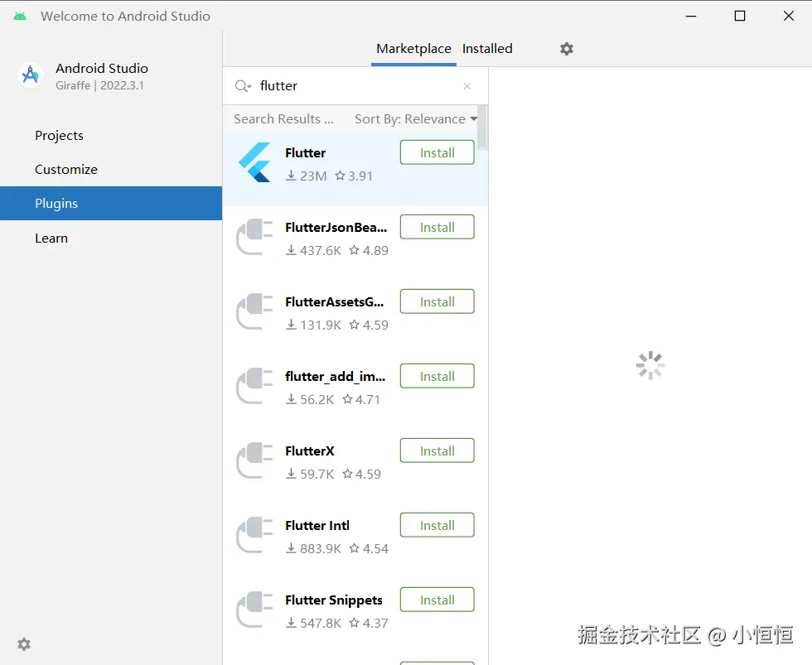
Task: Clear the flutter search text
Action: pos(467,86)
